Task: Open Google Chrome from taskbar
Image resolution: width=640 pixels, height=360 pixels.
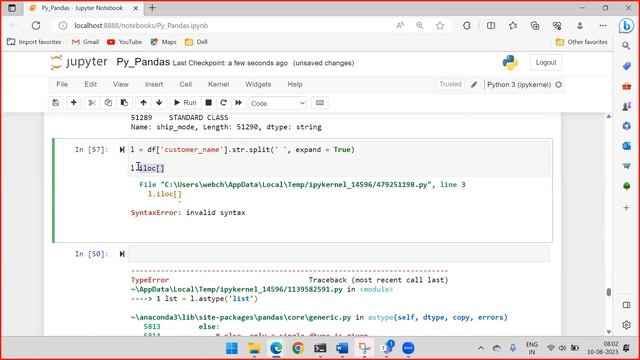Action: (x=298, y=348)
